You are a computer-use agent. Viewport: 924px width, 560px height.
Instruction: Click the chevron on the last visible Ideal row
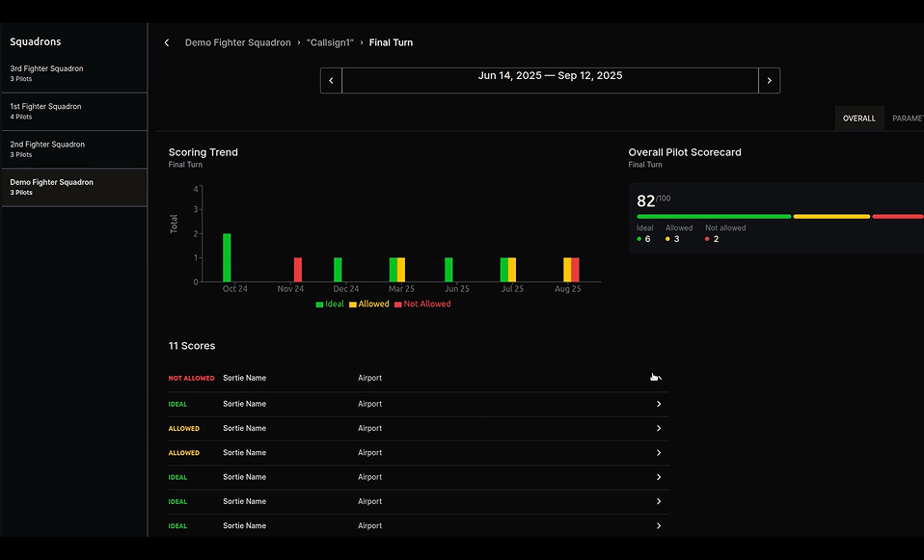click(x=658, y=526)
